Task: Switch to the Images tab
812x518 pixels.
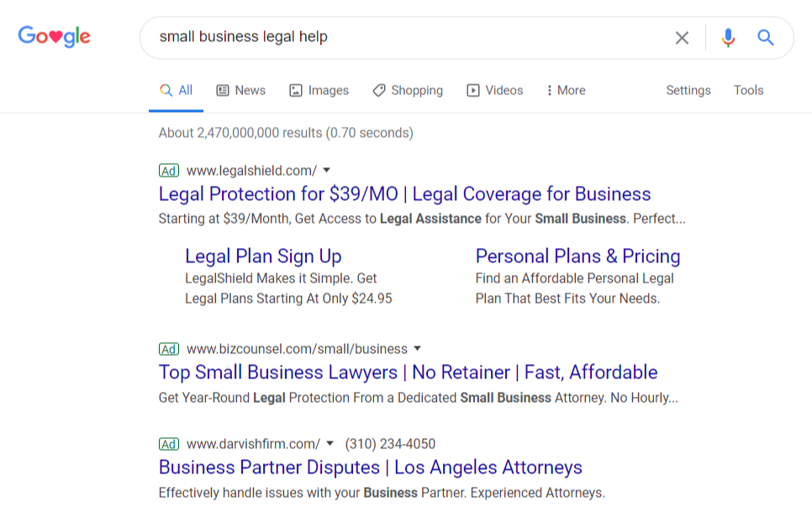Action: [319, 91]
